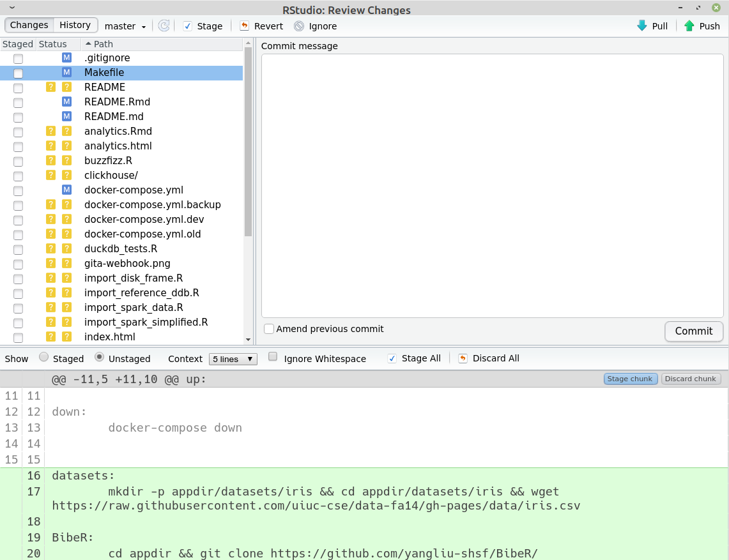Viewport: 729px width, 560px height.
Task: Click the branch refresh icon
Action: point(165,26)
